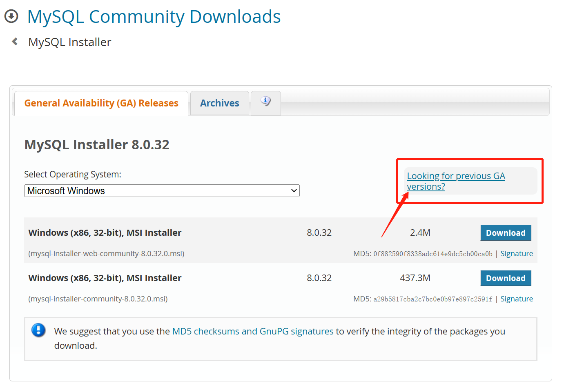Click the info bubble icon tab beside Archives
Viewport: 573px width, 392px height.
tap(265, 101)
